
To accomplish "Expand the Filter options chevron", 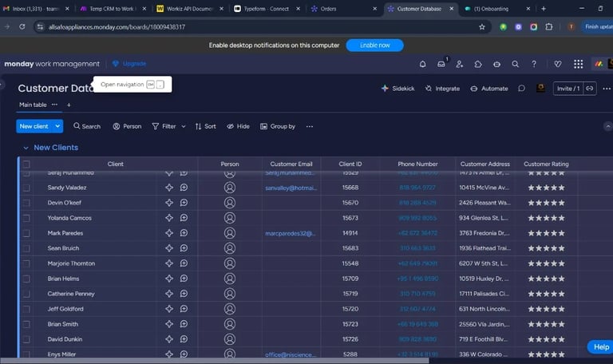I will pyautogui.click(x=184, y=126).
